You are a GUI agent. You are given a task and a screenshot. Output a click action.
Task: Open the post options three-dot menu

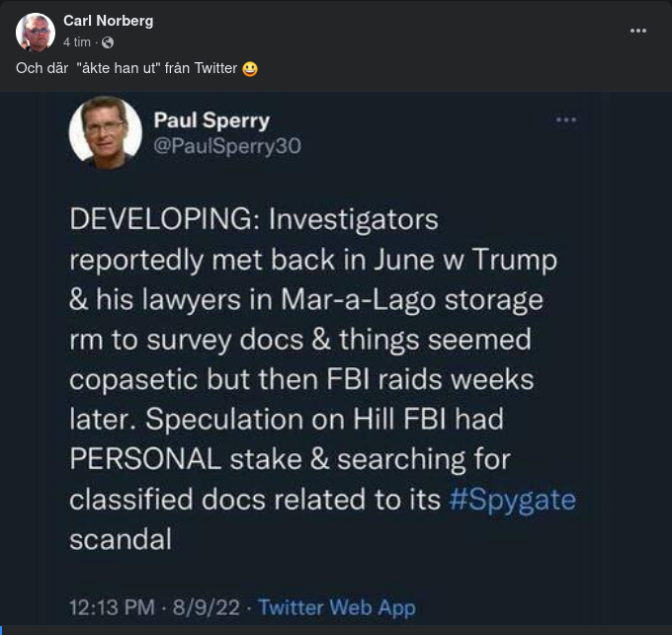pyautogui.click(x=638, y=31)
